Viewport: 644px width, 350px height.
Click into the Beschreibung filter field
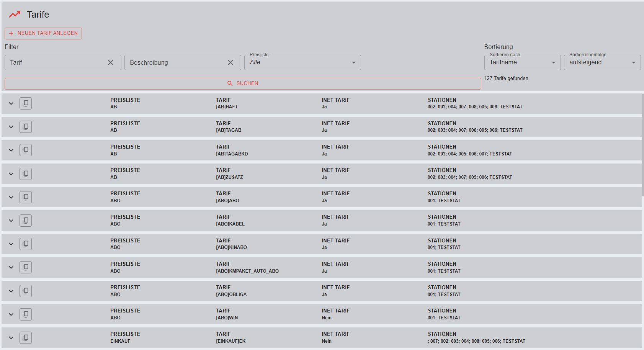tap(175, 62)
